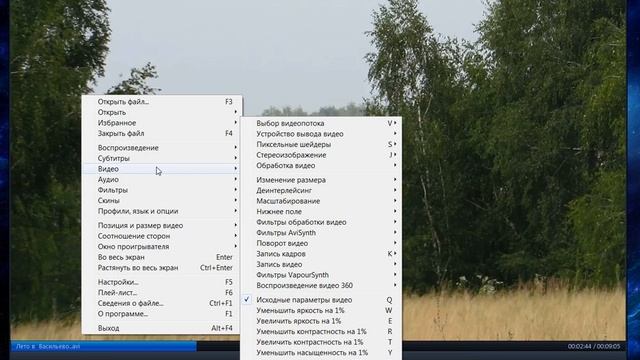Open 'Изменение размера' submenu
640x360 pixels.
[321, 180]
